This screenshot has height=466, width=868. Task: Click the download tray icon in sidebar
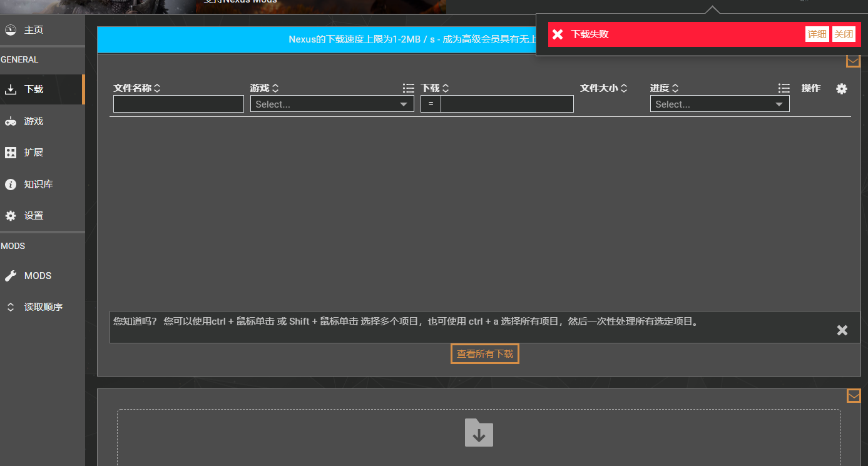point(11,89)
